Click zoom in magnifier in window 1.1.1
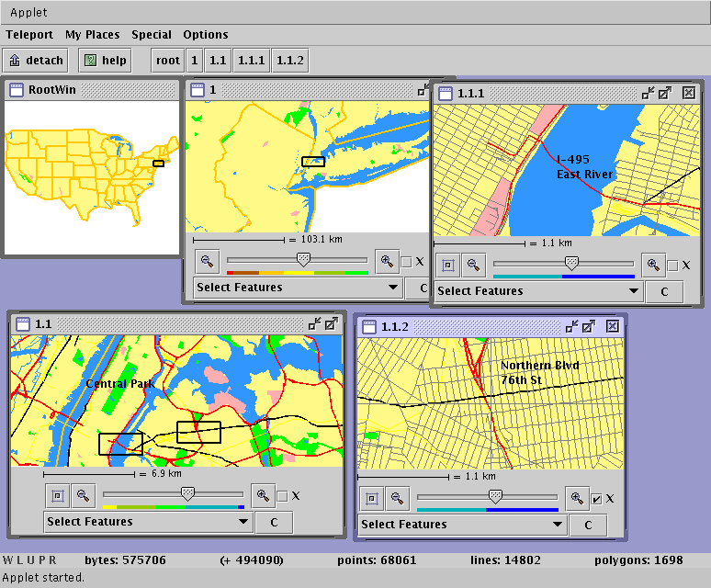Viewport: 711px width, 588px height. [x=653, y=265]
